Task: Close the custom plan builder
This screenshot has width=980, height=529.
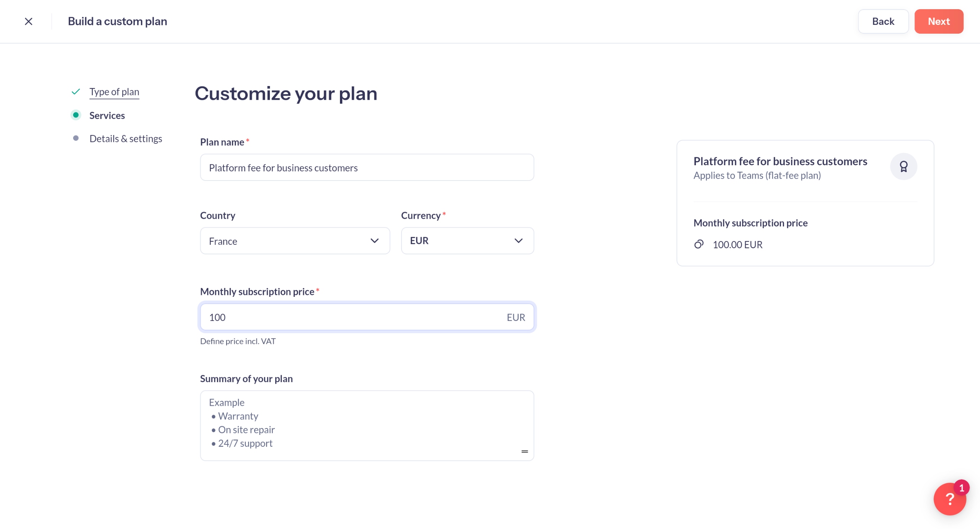Action: [x=28, y=21]
